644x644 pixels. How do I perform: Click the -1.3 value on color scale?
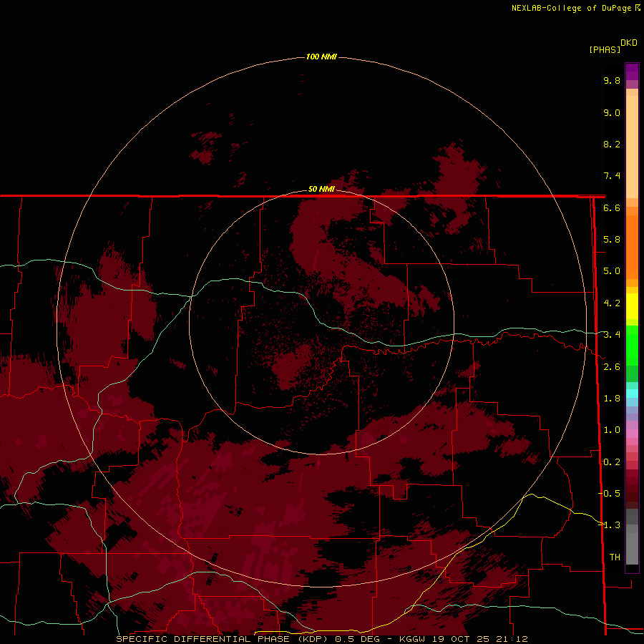coord(609,525)
